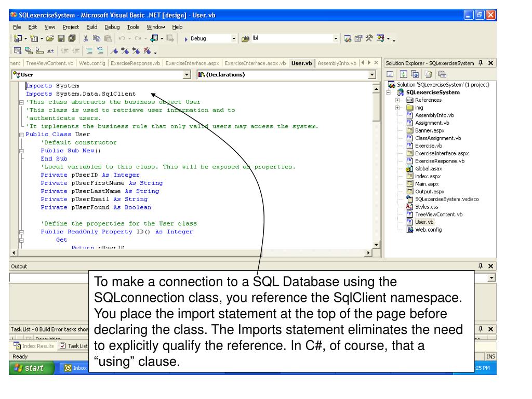Collapse the Public Class User code region
Viewport: 532px width, 399px height.
pyautogui.click(x=21, y=135)
